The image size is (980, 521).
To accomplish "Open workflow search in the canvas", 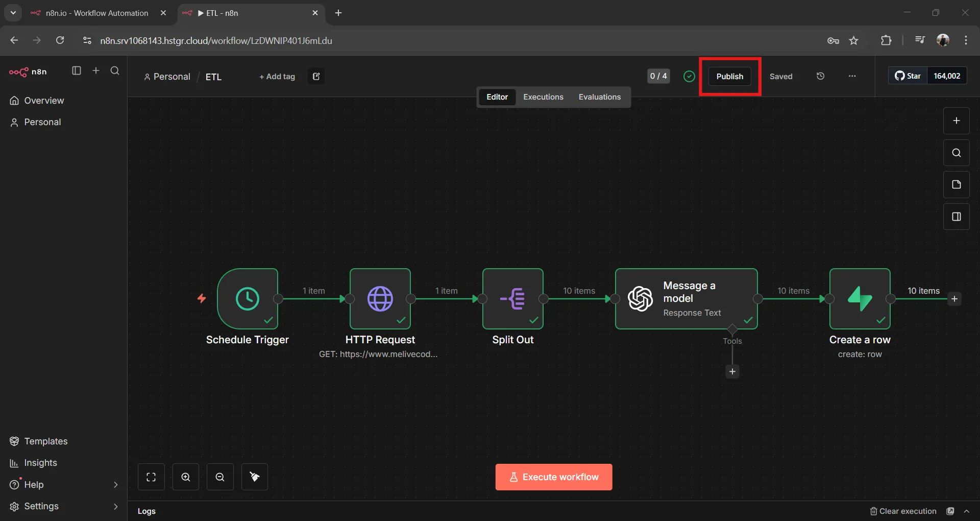I will point(956,152).
